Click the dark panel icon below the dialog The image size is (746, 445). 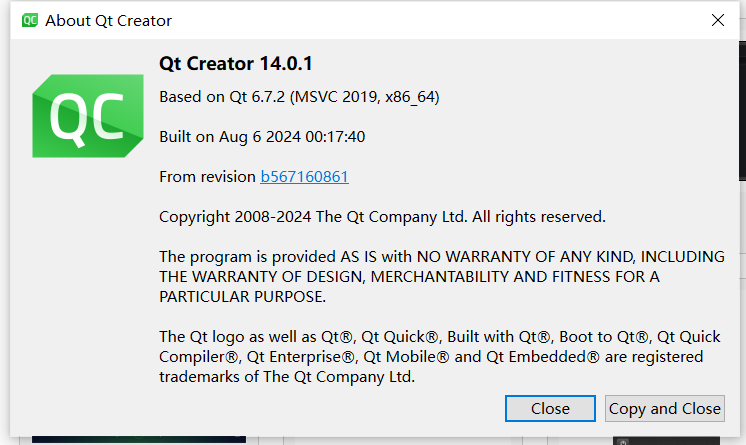pyautogui.click(x=623, y=442)
